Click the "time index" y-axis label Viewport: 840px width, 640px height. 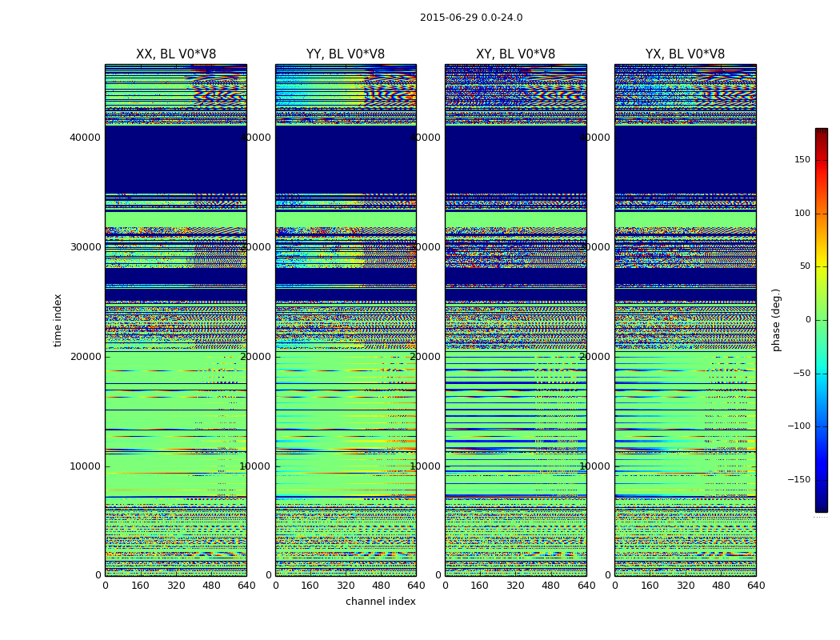click(x=58, y=320)
